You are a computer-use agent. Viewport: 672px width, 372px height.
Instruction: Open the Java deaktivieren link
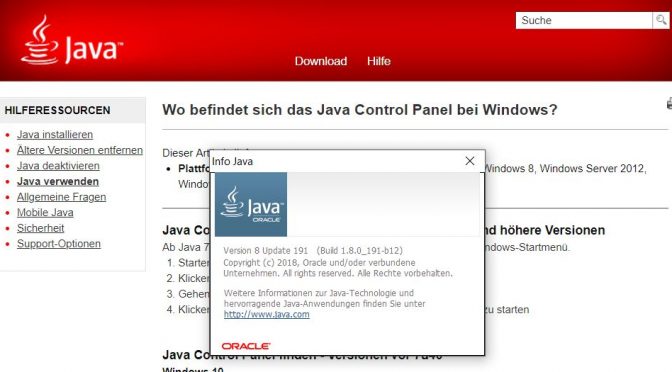pos(58,166)
